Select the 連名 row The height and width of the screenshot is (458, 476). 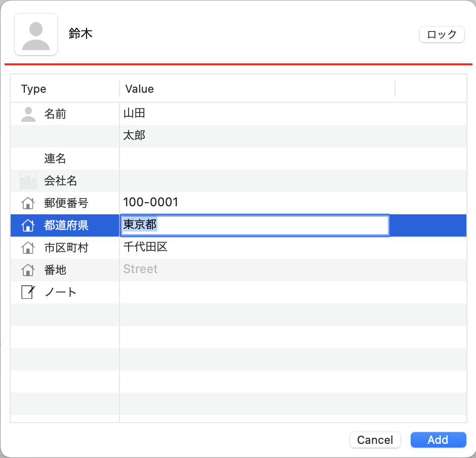(239, 159)
